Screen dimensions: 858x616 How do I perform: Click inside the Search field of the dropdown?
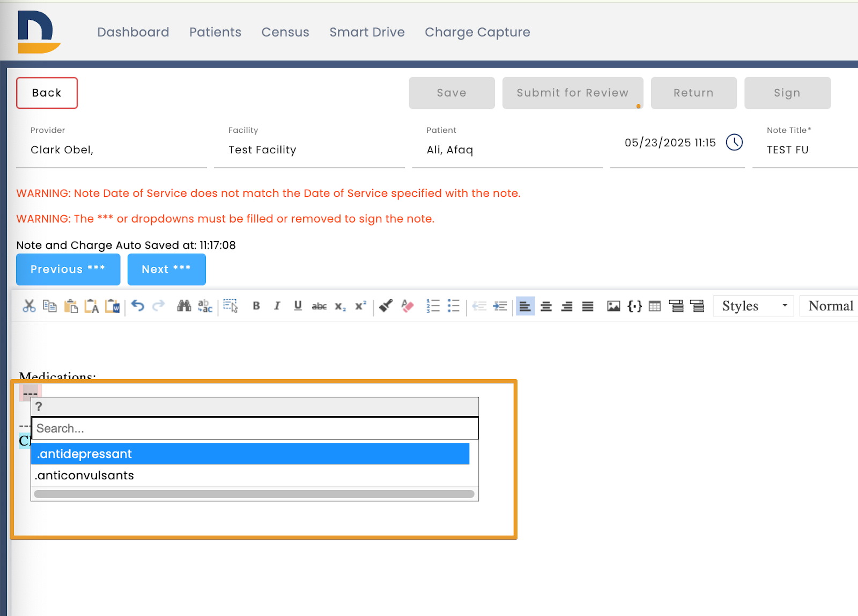pos(255,428)
